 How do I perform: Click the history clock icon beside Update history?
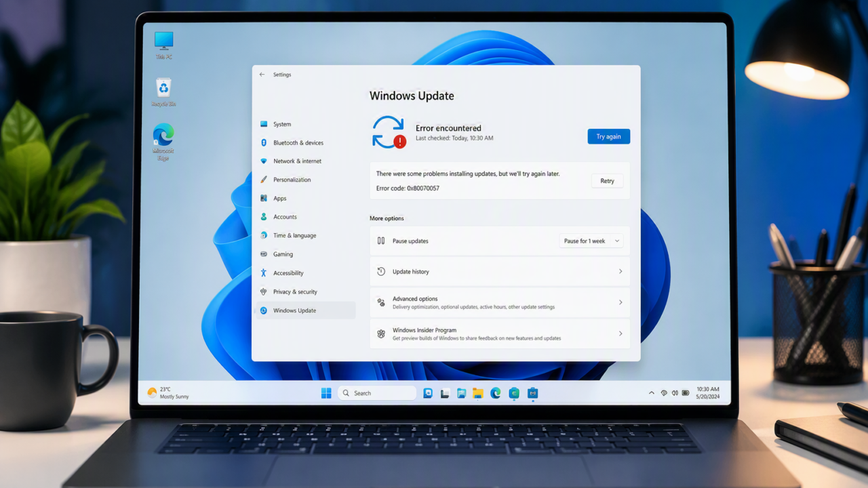tap(381, 271)
